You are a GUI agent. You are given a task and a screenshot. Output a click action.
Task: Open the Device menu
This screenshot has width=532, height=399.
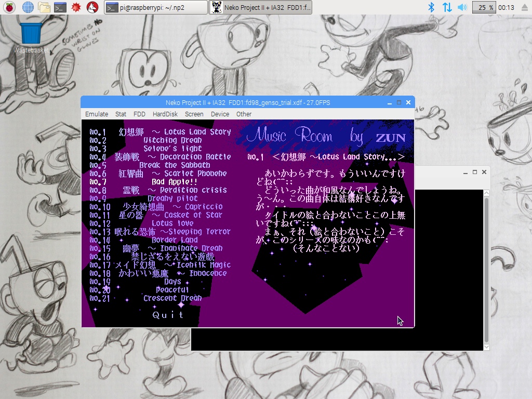220,114
